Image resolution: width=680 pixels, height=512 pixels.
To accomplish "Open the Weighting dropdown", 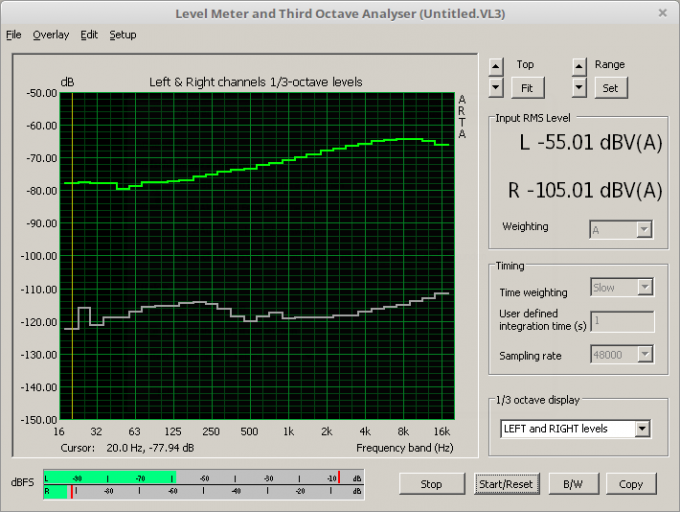I will pos(644,230).
